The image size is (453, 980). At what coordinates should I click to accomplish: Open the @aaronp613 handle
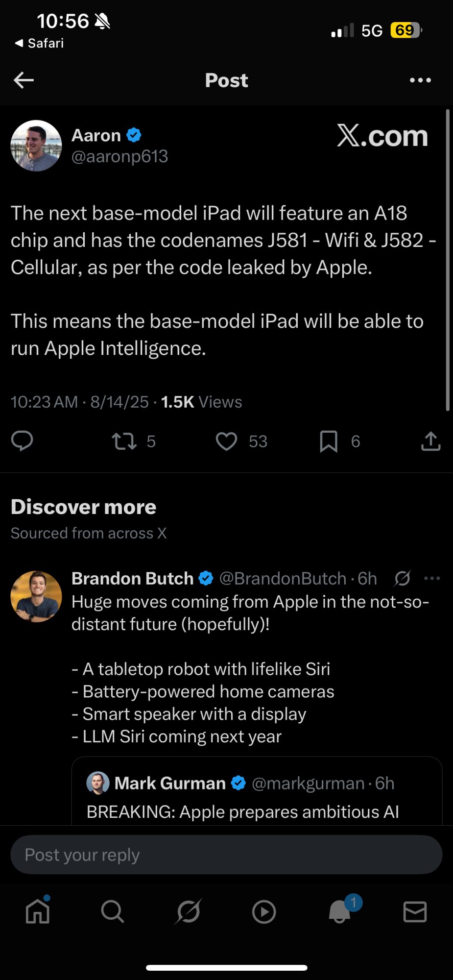click(x=119, y=156)
